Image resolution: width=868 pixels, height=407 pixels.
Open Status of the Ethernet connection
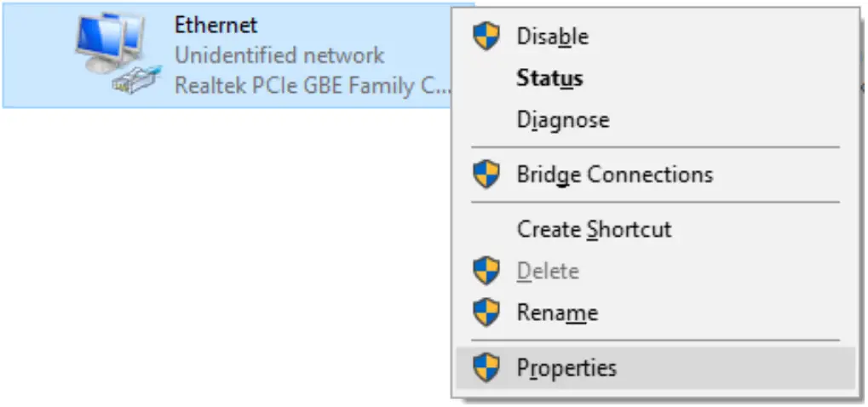click(x=549, y=78)
